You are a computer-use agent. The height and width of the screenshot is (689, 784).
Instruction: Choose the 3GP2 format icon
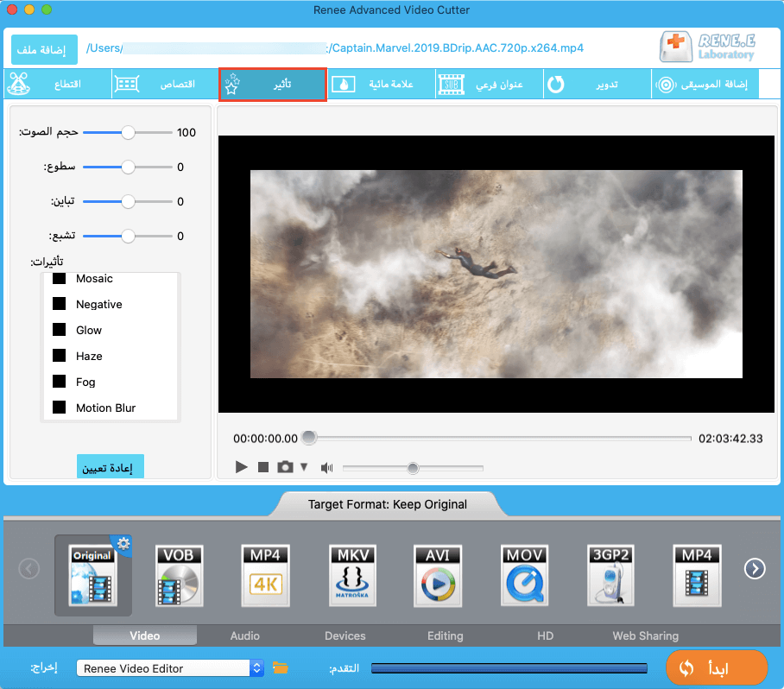click(610, 575)
